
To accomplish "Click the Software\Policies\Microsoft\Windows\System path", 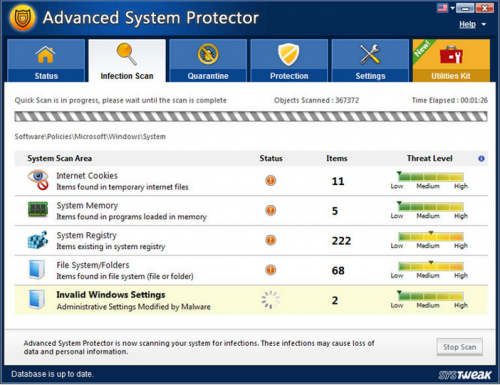I will [90, 136].
